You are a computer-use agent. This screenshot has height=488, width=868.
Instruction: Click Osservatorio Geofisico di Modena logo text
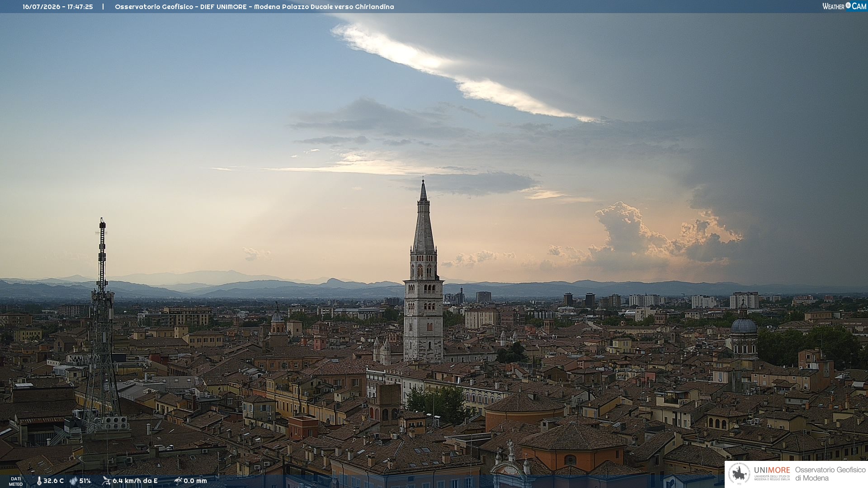pos(830,474)
